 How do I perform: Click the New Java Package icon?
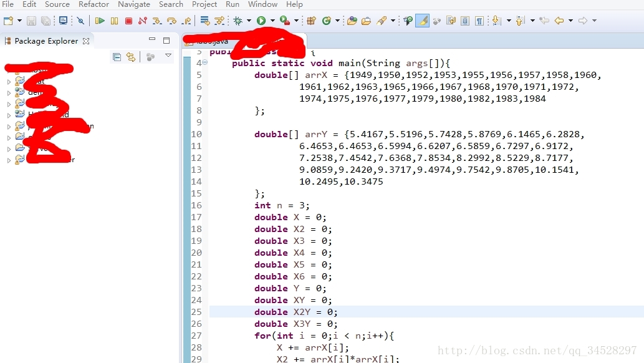pos(311,21)
